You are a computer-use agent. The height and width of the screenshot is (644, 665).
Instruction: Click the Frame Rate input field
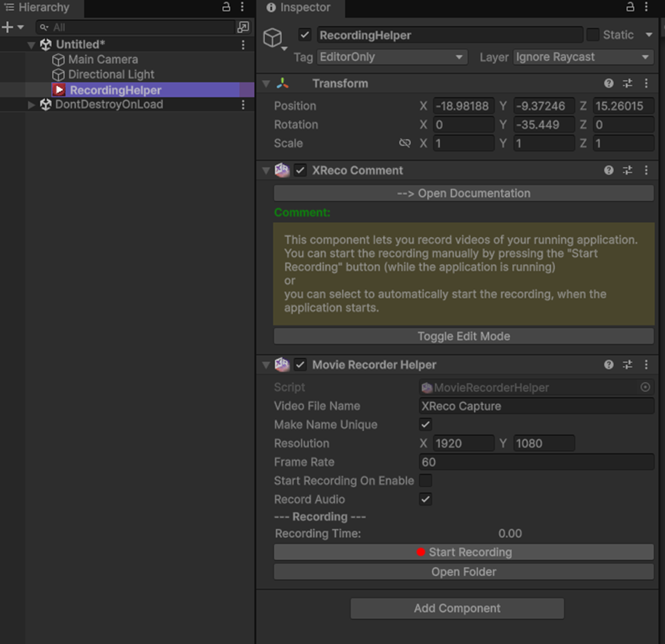[x=536, y=462]
